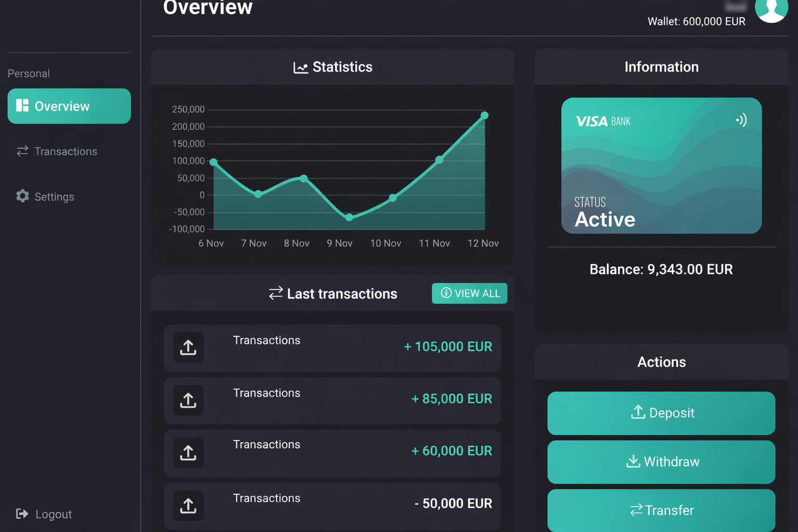Click the 11 Nov chart data point

[x=440, y=159]
